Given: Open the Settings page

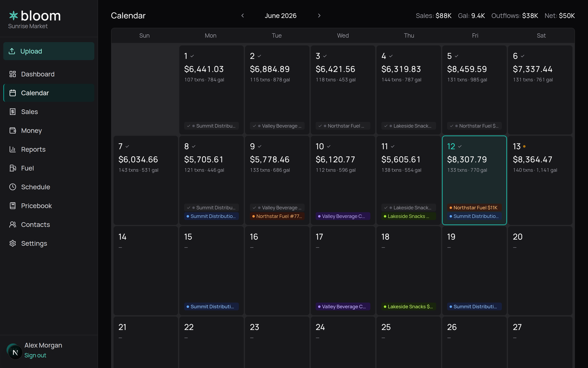Looking at the screenshot, I should click(x=49, y=243).
